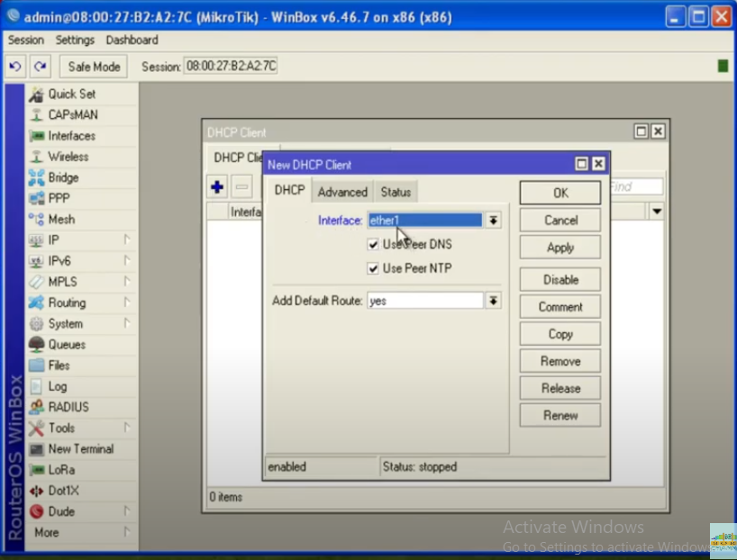737x560 pixels.
Task: Click the Session address field
Action: [x=231, y=67]
